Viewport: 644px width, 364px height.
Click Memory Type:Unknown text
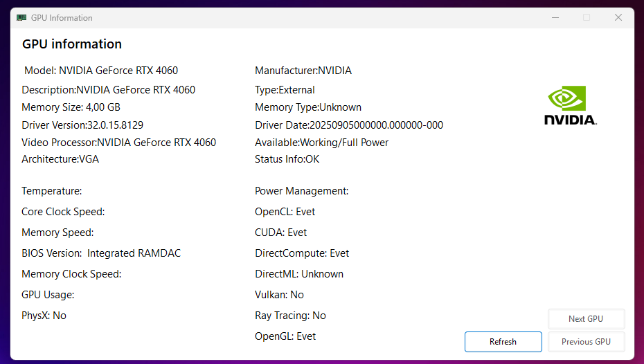click(308, 107)
